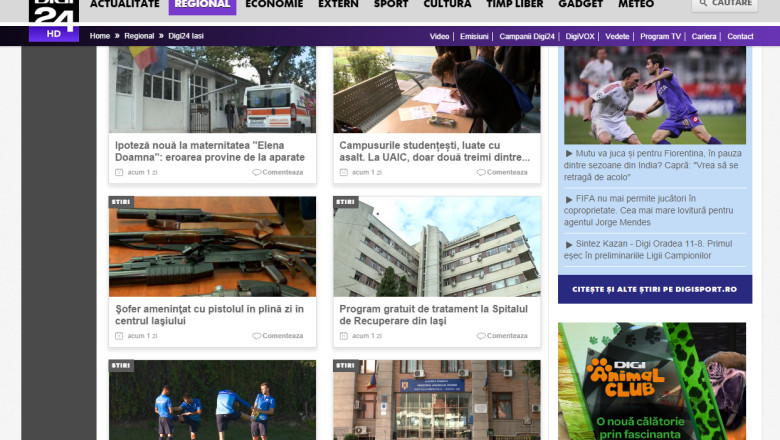Click the search magnifier icon beside Cautare
The width and height of the screenshot is (780, 440).
click(x=704, y=4)
